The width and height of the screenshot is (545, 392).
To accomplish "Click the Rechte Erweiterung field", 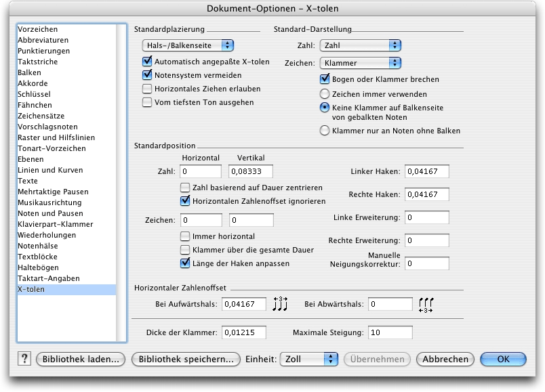I will tap(427, 240).
